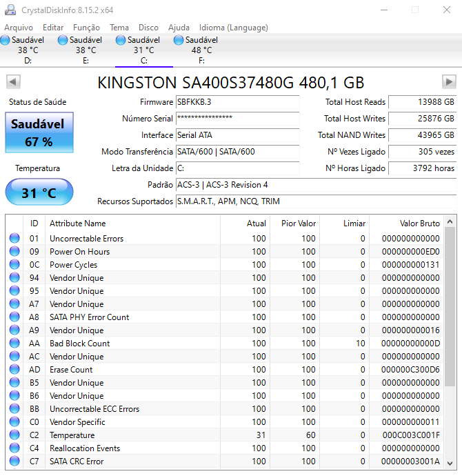This screenshot has width=462, height=476.
Task: Switch to disk E: tab
Action: (x=86, y=50)
